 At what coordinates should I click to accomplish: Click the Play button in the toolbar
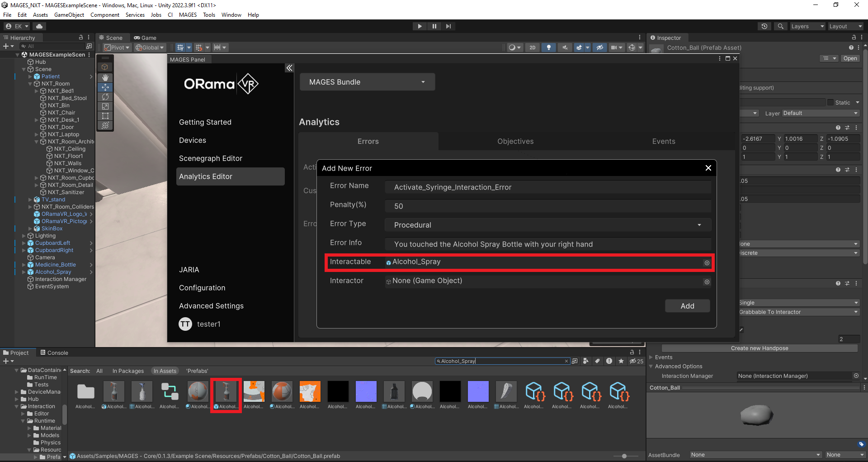coord(420,26)
